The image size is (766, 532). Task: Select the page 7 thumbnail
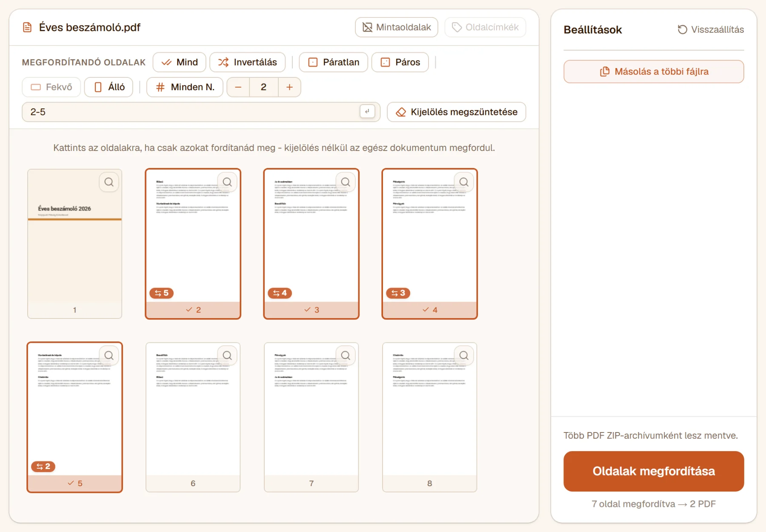coord(312,417)
